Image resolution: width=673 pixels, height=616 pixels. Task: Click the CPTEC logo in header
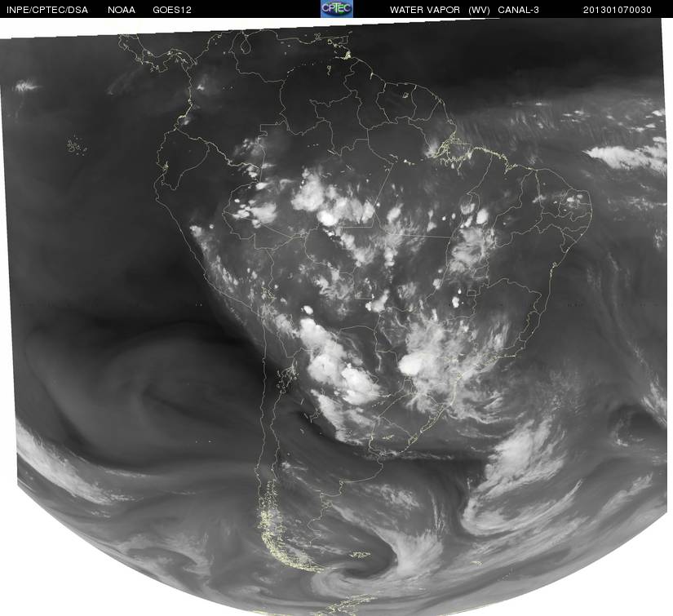tap(337, 9)
